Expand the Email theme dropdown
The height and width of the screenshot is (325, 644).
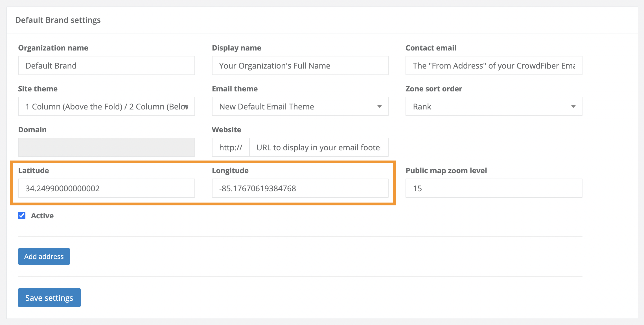click(x=300, y=106)
